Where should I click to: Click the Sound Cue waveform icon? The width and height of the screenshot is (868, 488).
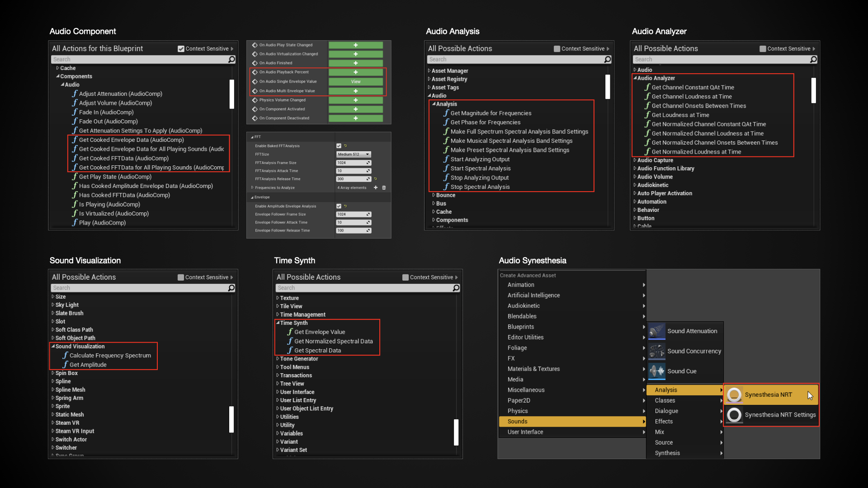[657, 371]
